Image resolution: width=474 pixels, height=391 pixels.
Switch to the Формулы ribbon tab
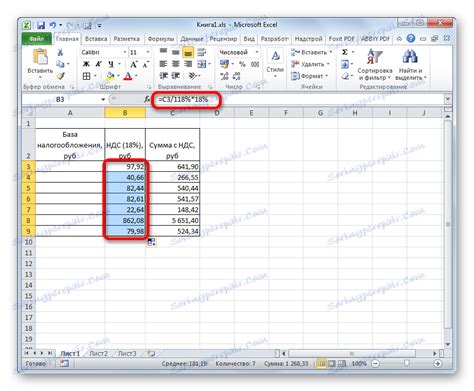pos(161,39)
